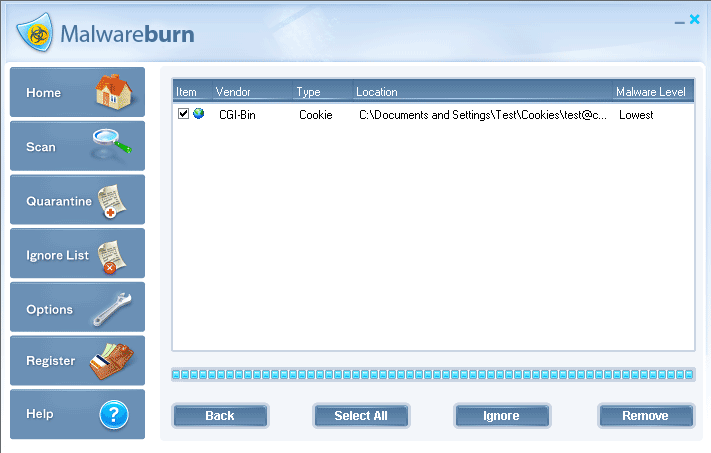
Task: Click the C:\Documents and Settings location path
Action: 482,115
